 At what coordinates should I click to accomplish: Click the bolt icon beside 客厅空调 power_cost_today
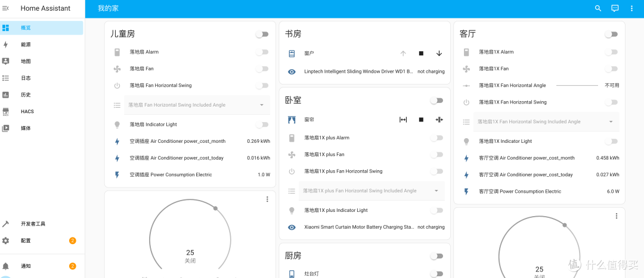pos(466,174)
